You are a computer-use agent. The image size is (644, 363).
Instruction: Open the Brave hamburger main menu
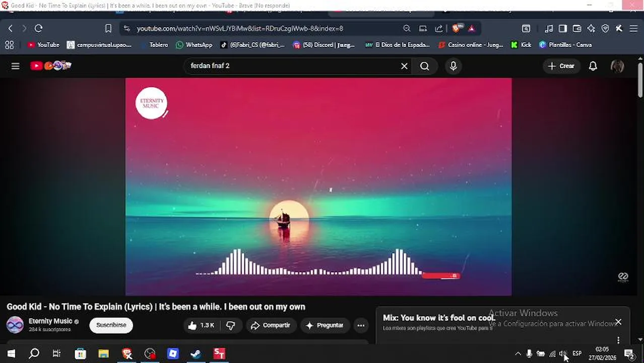click(633, 29)
